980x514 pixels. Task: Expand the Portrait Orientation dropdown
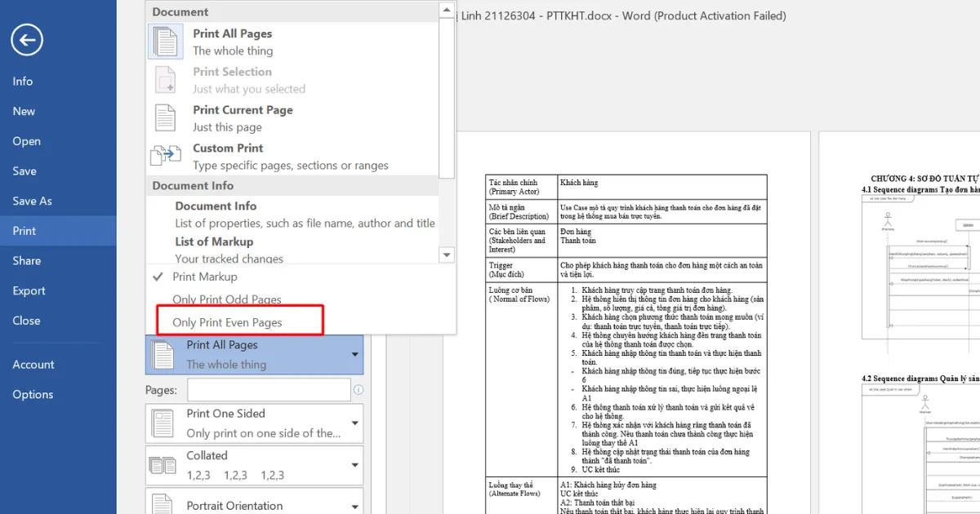[255, 502]
